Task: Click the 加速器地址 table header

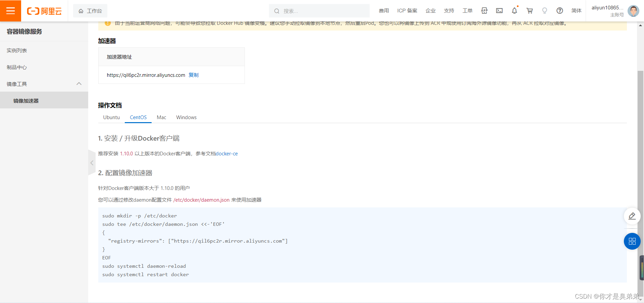Action: 119,57
